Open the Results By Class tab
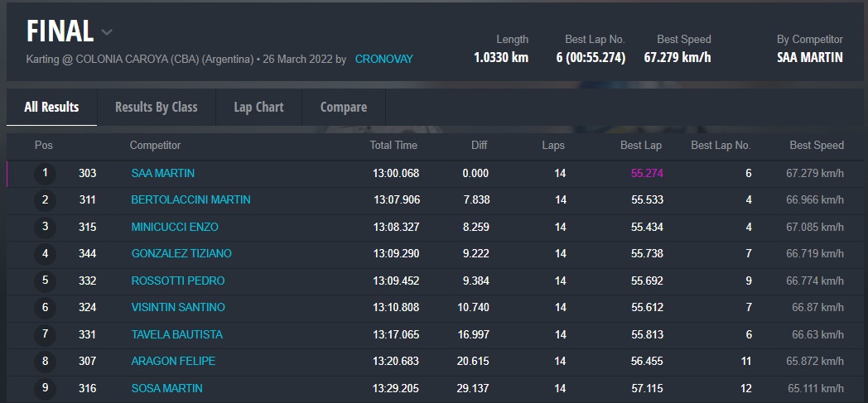868x403 pixels. click(156, 107)
